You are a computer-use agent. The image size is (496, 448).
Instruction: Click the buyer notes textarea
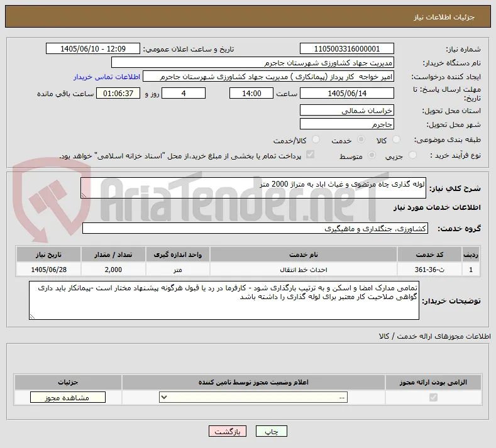pos(224,300)
